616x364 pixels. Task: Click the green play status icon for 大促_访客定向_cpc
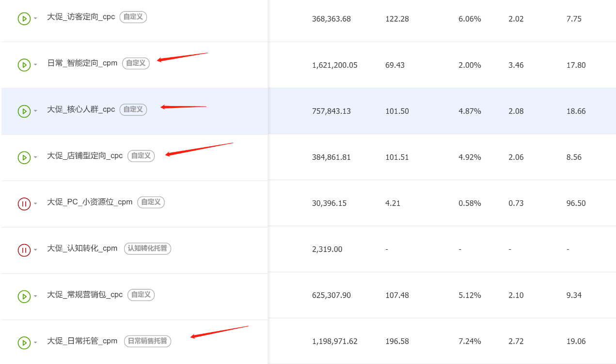pos(24,19)
